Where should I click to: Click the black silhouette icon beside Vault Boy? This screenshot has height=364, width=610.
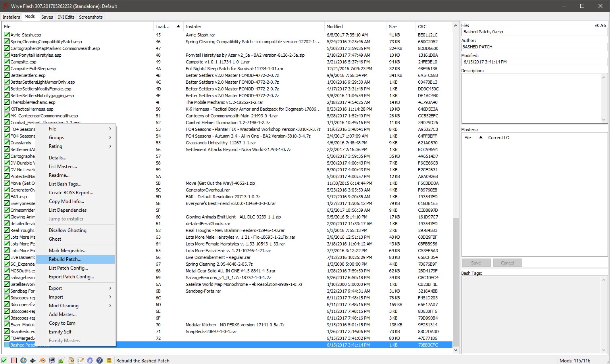click(x=33, y=360)
